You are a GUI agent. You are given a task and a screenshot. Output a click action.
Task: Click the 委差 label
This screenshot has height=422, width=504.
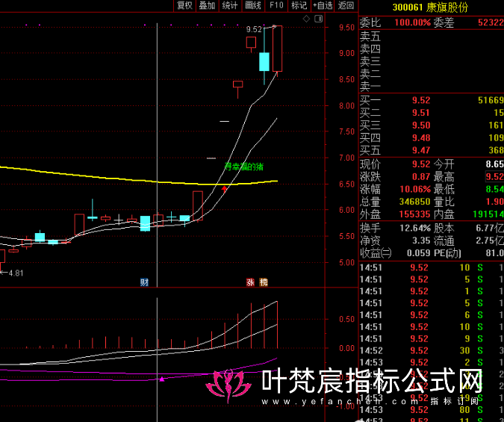pyautogui.click(x=444, y=22)
